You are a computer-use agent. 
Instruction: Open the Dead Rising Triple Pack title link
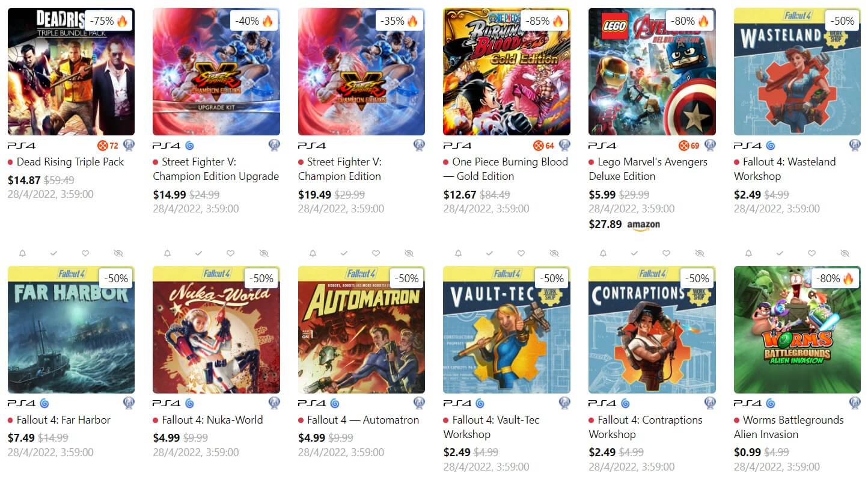pos(70,162)
